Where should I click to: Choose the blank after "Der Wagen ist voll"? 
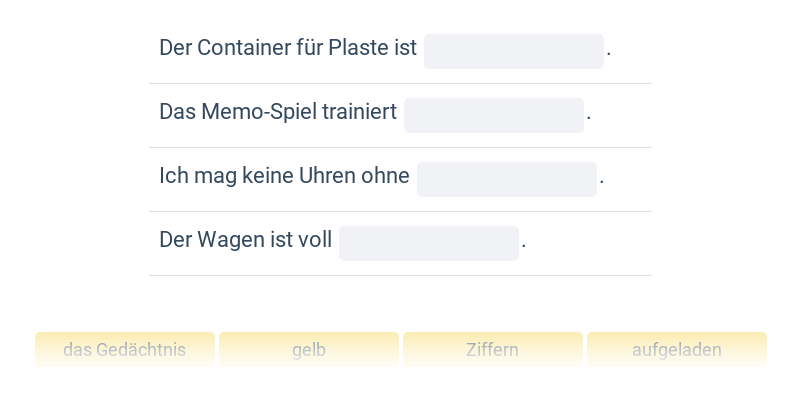point(429,243)
